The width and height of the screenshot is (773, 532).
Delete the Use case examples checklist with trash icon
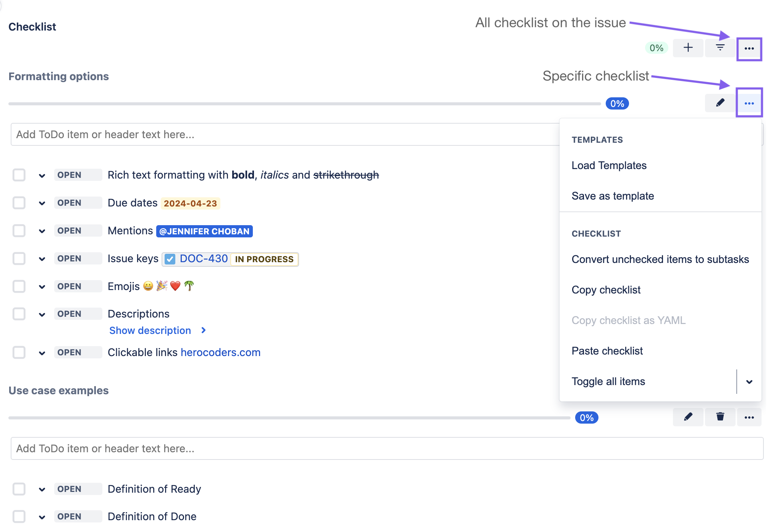click(x=720, y=417)
